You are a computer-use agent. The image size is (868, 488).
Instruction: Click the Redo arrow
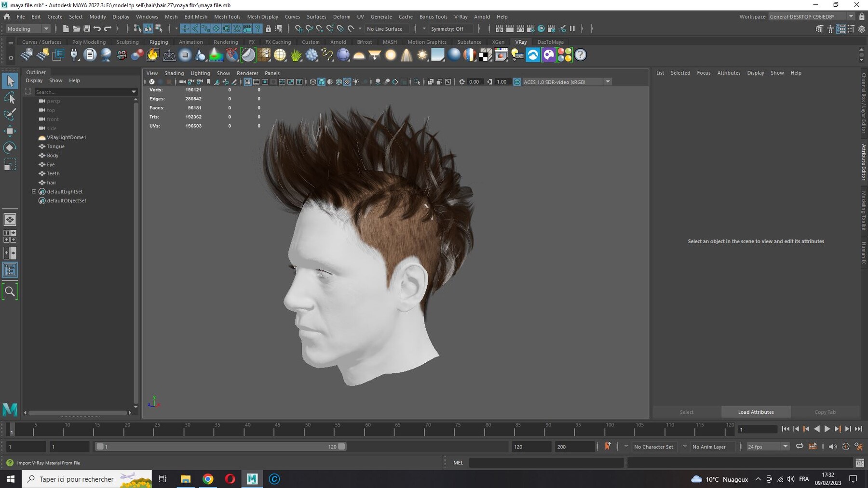[108, 29]
